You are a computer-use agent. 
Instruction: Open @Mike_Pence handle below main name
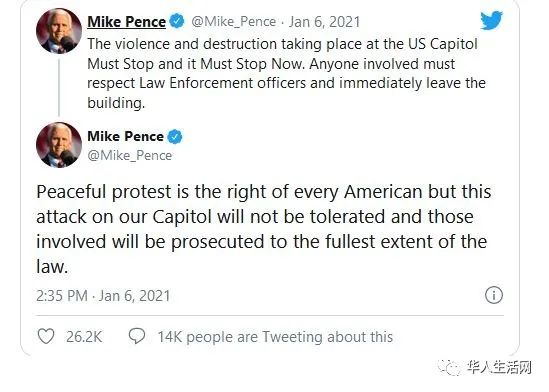130,155
